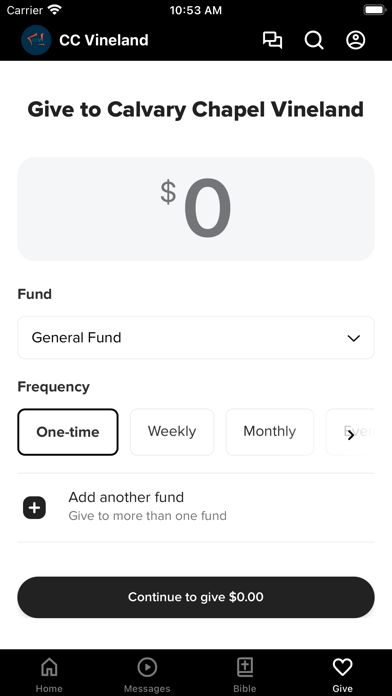Tap the Give heart icon

pyautogui.click(x=342, y=667)
